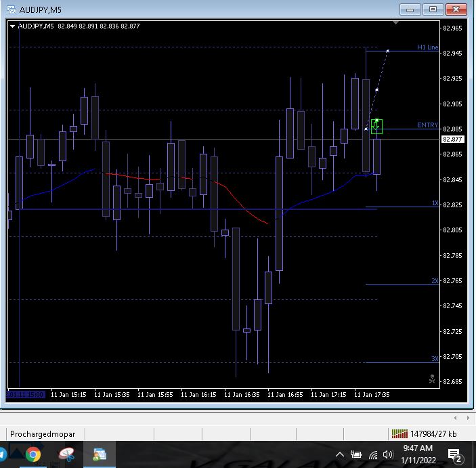Viewport: 476px width, 468px height.
Task: Click the 82.685 price scale label
Action: pos(452,382)
